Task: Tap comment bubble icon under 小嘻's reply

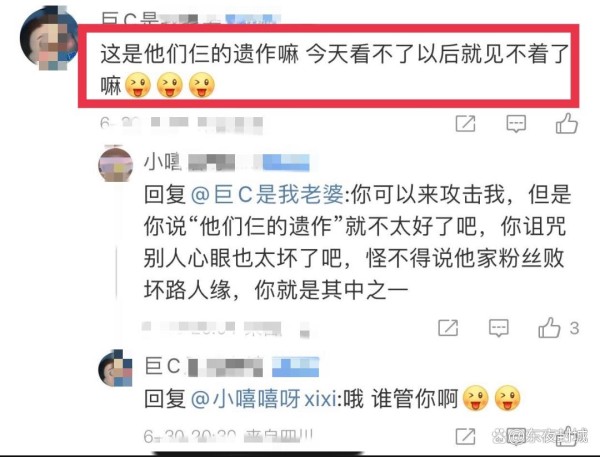Action: (x=499, y=328)
